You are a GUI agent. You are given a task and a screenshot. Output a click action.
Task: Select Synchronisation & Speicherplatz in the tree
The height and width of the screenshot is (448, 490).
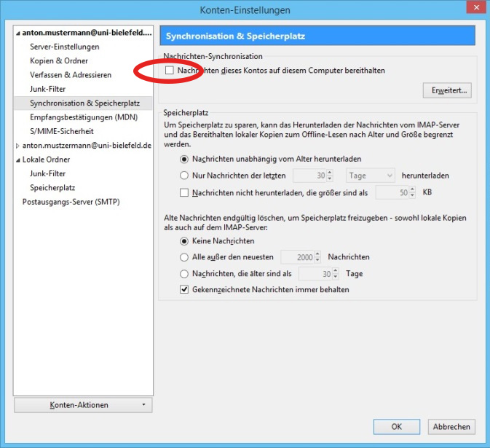[84, 103]
